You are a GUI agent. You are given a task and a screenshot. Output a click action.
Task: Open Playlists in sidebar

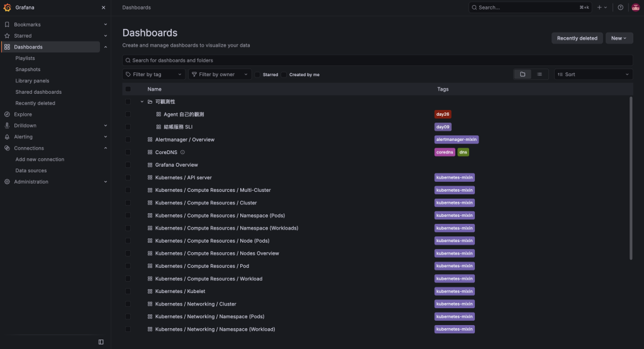[25, 58]
